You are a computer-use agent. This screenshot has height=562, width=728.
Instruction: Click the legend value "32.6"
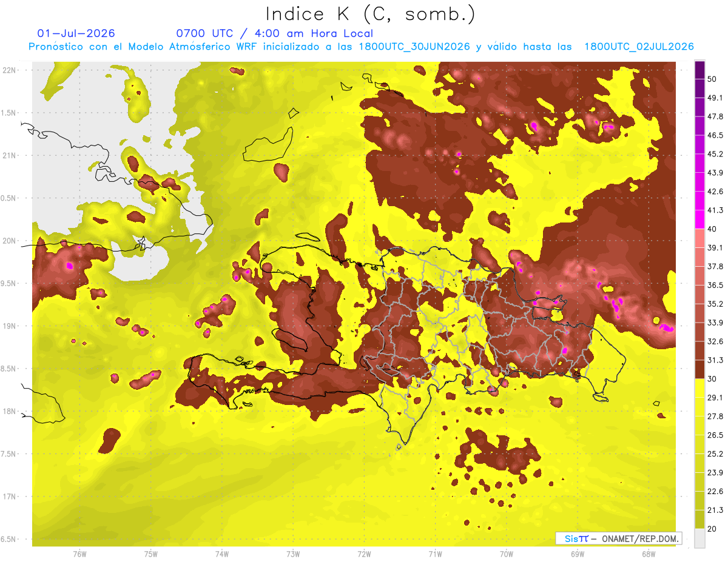[x=715, y=341]
